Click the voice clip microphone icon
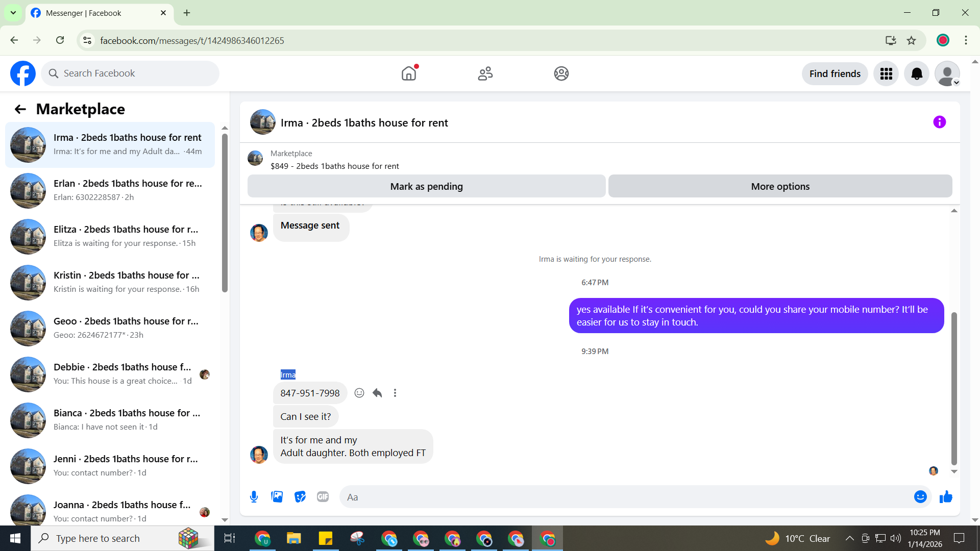This screenshot has width=980, height=551. point(254,497)
